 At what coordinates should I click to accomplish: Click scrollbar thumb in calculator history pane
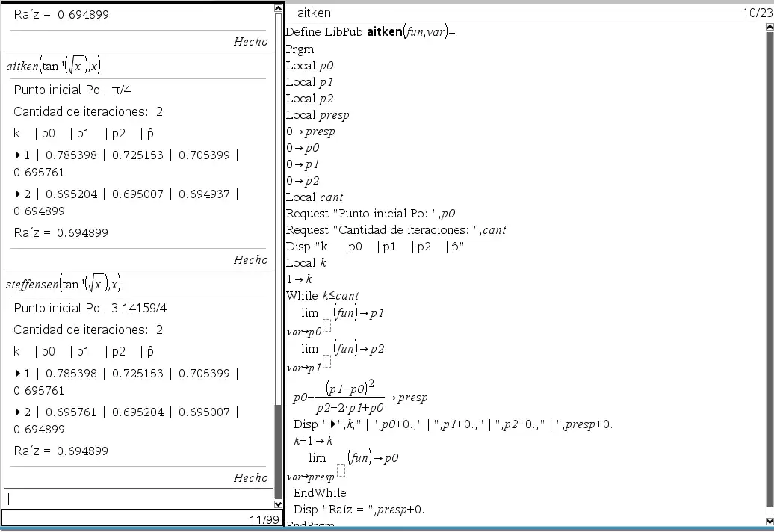coord(278,451)
